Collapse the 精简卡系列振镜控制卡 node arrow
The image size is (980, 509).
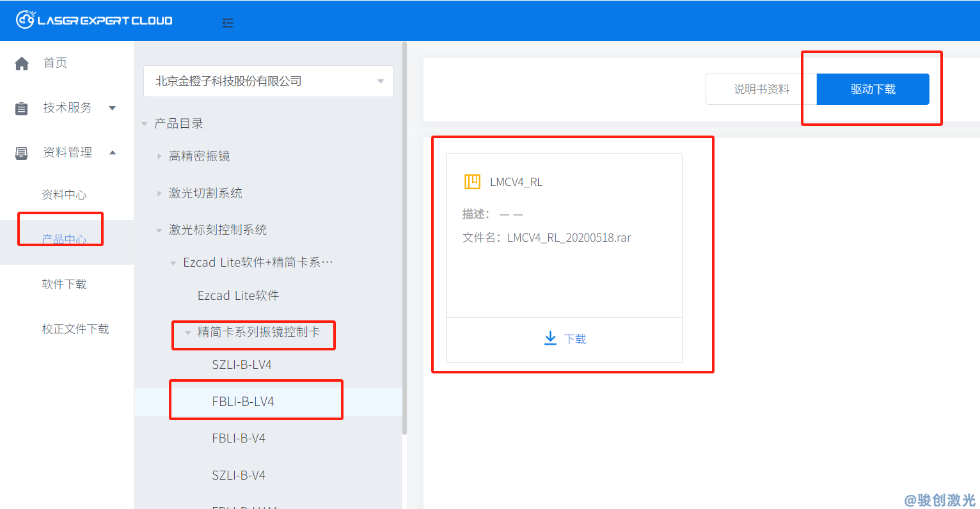[187, 333]
